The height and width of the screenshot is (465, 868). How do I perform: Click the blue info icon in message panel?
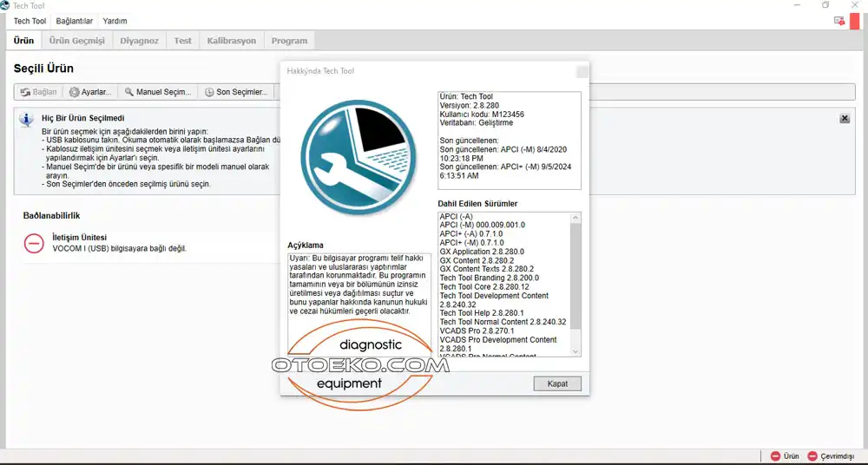coord(27,120)
